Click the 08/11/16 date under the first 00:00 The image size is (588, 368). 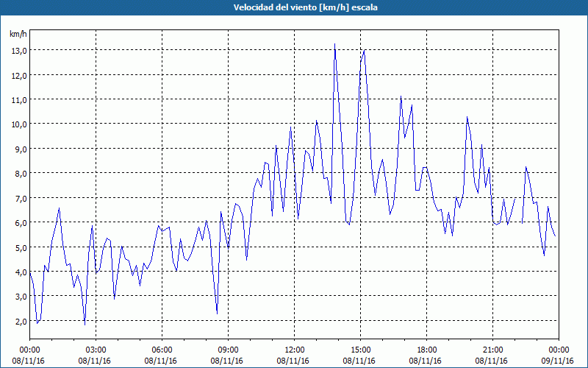28,361
